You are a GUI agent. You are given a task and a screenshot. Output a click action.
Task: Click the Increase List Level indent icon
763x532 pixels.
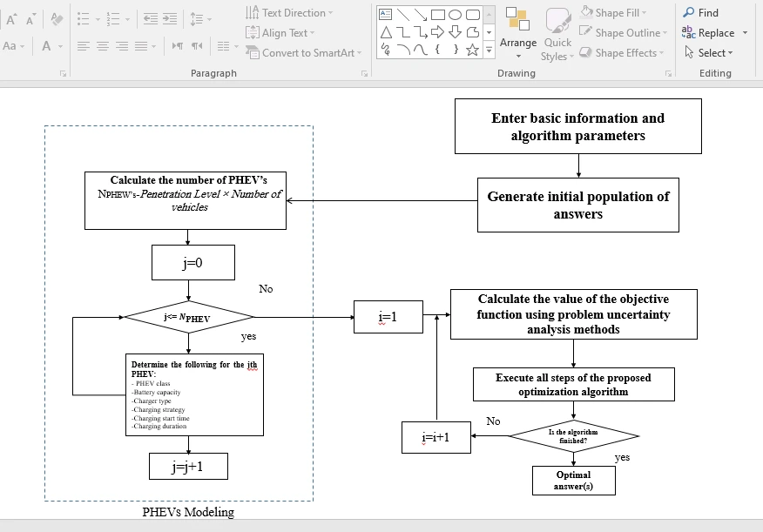click(x=169, y=18)
